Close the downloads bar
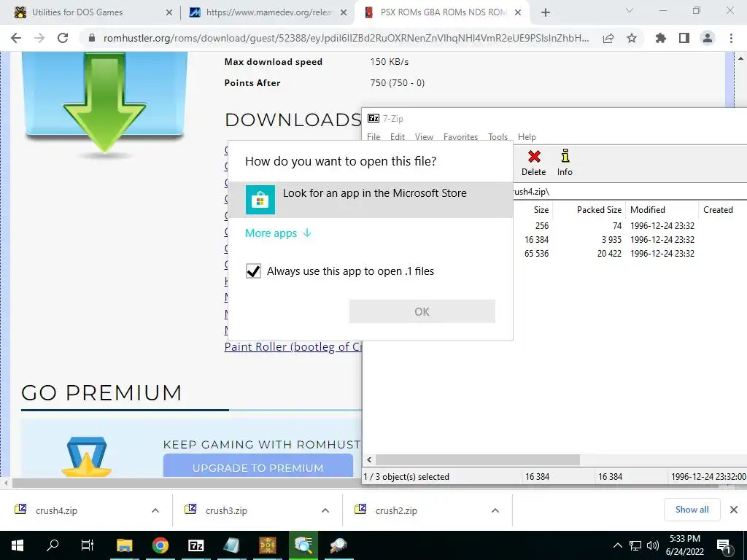The image size is (747, 560). (x=734, y=510)
